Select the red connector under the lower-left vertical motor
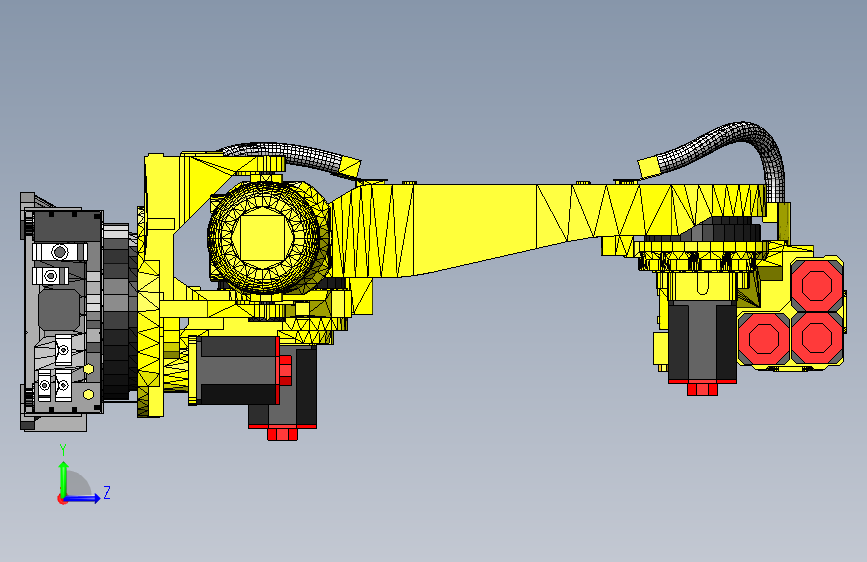 tap(283, 434)
